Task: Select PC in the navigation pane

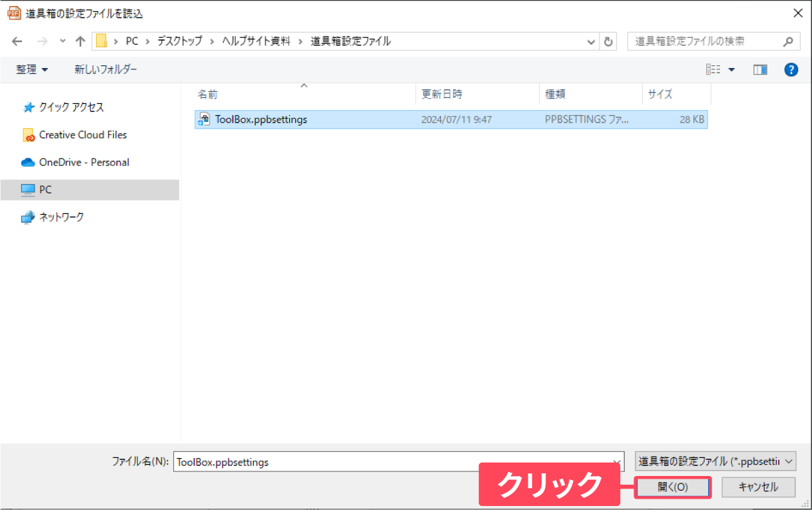Action: pos(90,190)
